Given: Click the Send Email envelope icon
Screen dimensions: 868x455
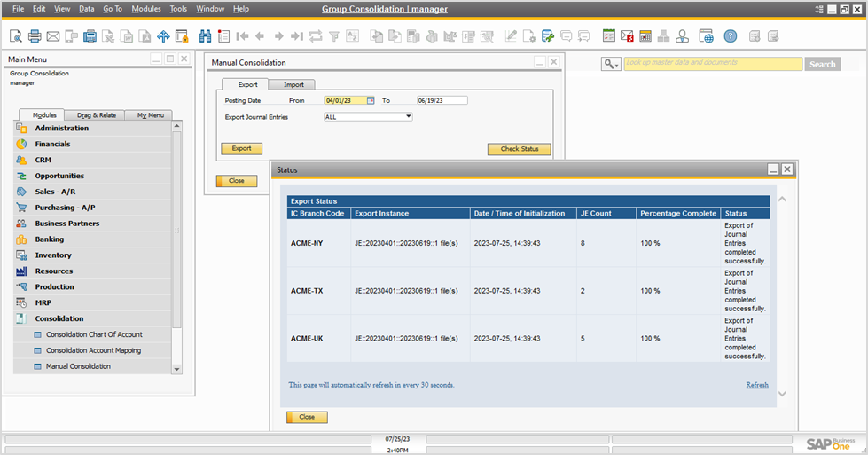Looking at the screenshot, I should [x=53, y=36].
